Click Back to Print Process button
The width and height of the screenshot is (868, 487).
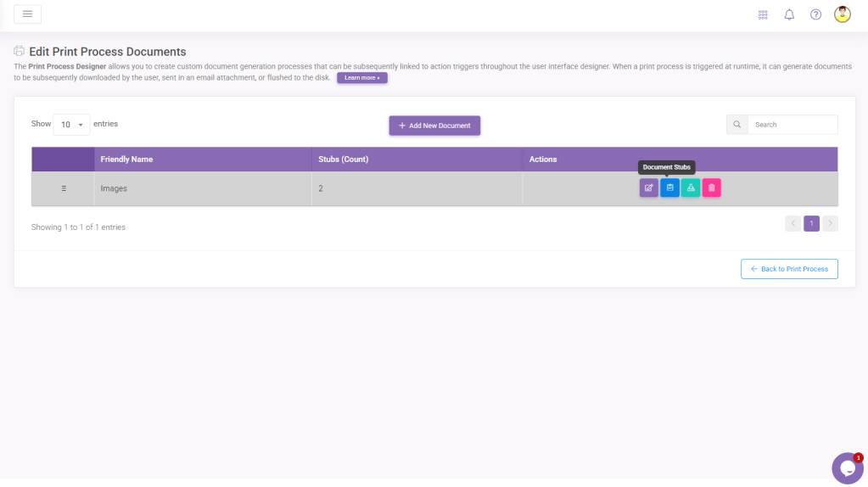pos(789,269)
